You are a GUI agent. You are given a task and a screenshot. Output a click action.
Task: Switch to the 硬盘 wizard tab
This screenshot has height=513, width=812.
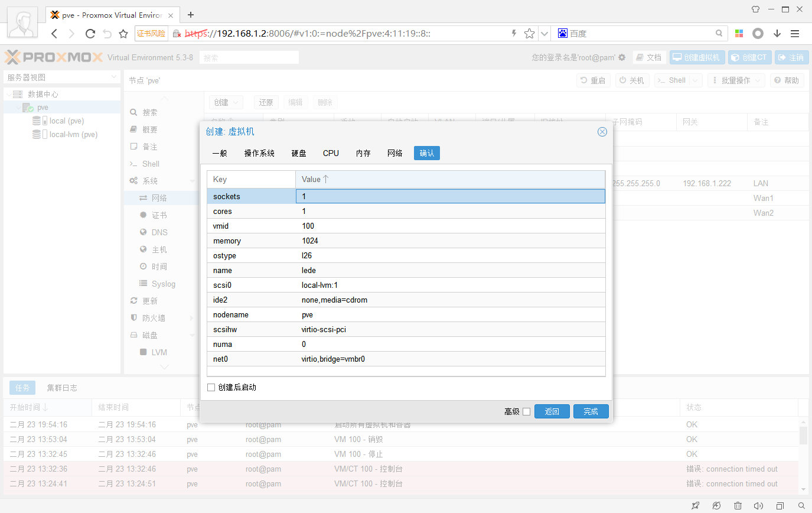pyautogui.click(x=299, y=153)
